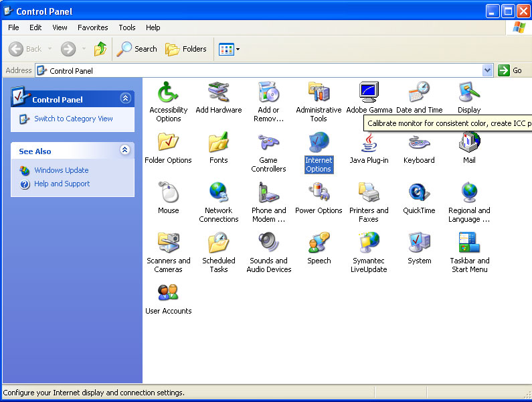The height and width of the screenshot is (402, 532).
Task: Click the Back toolbar button
Action: click(x=25, y=49)
